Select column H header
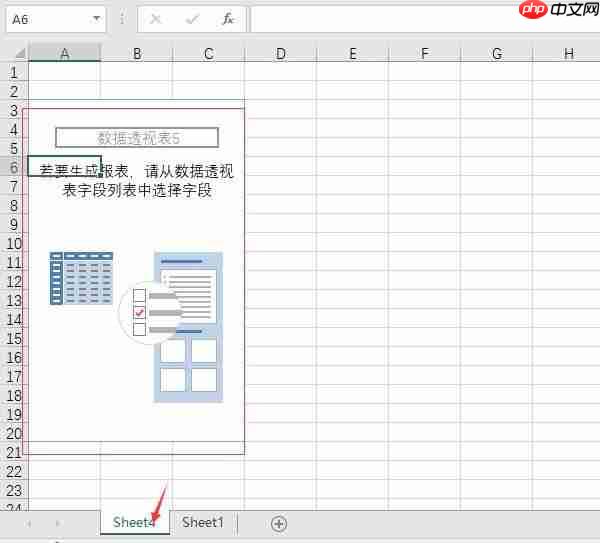This screenshot has height=543, width=600. 567,53
